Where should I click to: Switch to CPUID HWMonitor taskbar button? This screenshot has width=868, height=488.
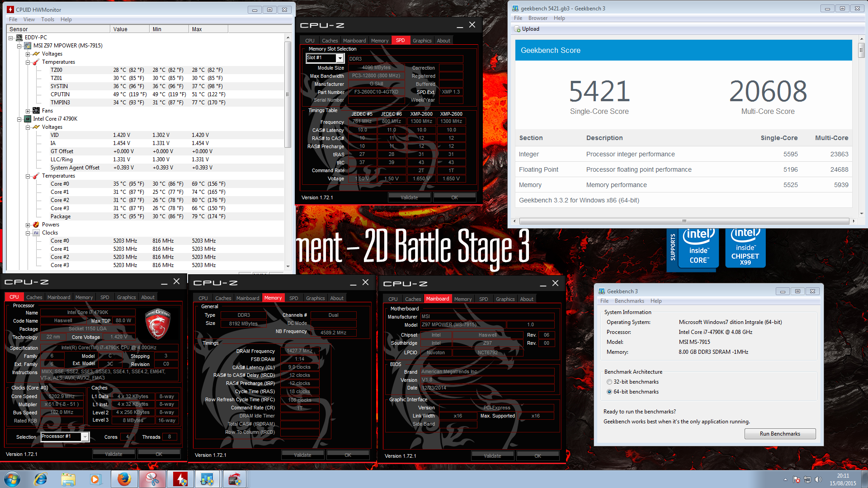pos(180,479)
